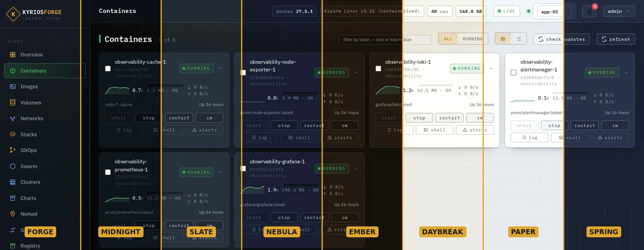Click the observability-grafana-1 CPU sparkline
This screenshot has height=250, width=644.
(x=253, y=189)
